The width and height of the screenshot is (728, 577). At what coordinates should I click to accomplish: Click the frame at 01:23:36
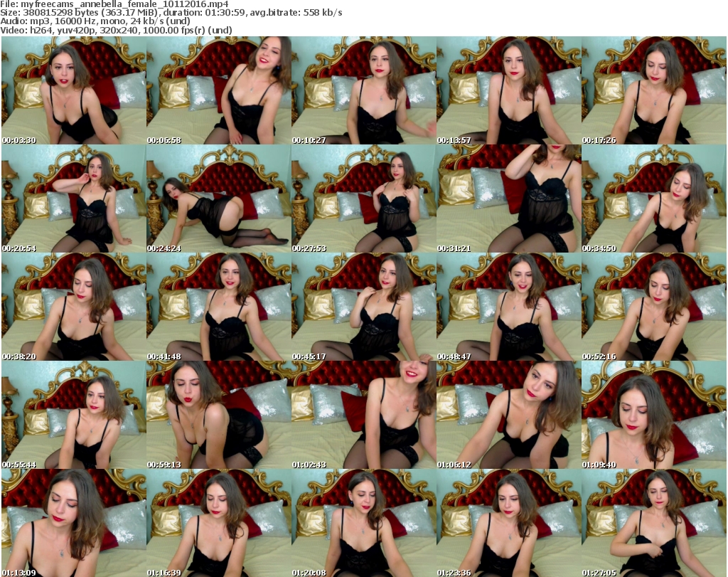coord(508,523)
